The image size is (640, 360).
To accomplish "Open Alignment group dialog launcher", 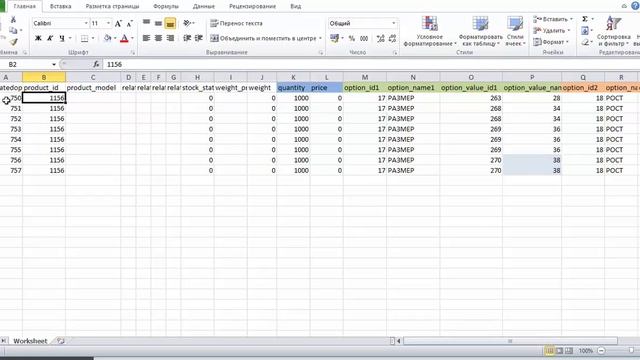I will tap(321, 53).
